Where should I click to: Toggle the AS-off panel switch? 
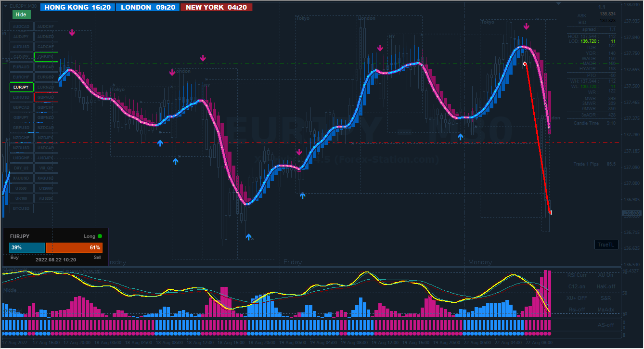[x=605, y=325]
